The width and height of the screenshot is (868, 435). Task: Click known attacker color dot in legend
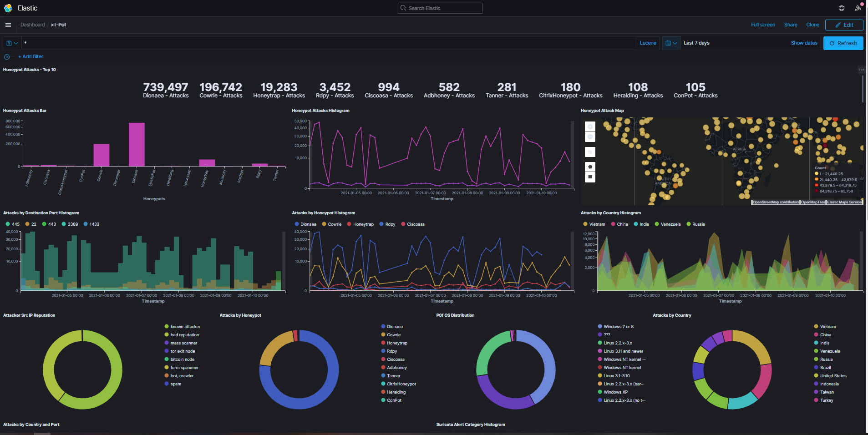167,327
